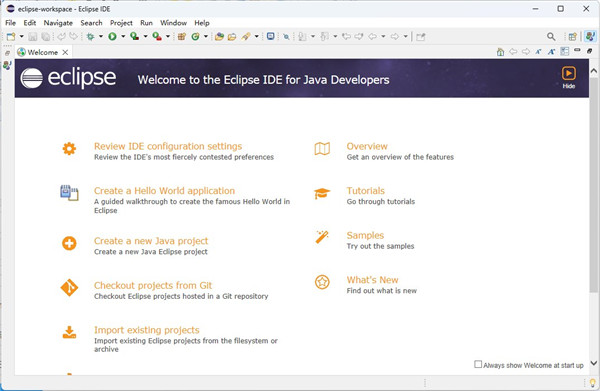The width and height of the screenshot is (600, 391).
Task: Click the Increase font size icon
Action: click(x=551, y=52)
